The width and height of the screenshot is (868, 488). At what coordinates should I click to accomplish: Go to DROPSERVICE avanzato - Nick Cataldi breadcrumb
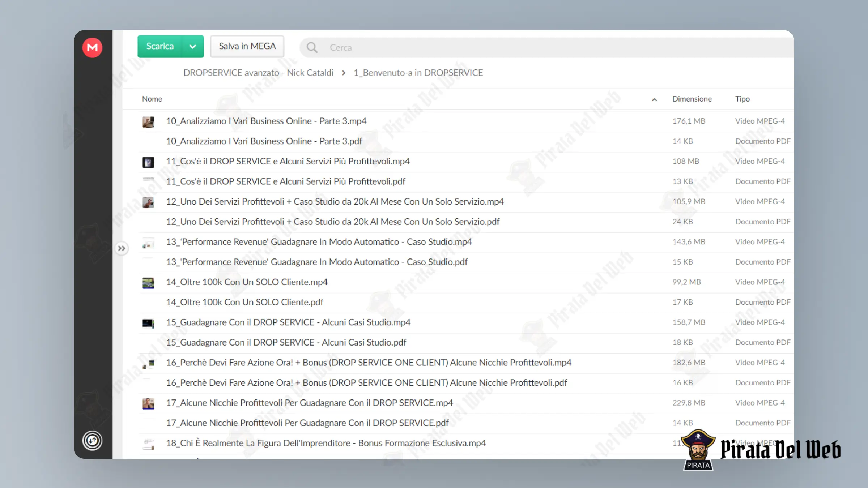point(258,73)
